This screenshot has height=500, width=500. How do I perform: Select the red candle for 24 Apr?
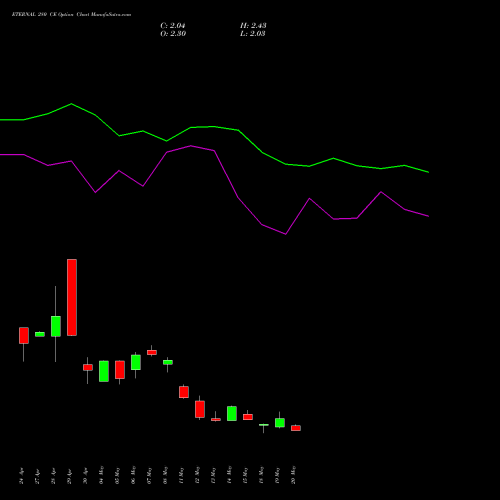pyautogui.click(x=24, y=335)
